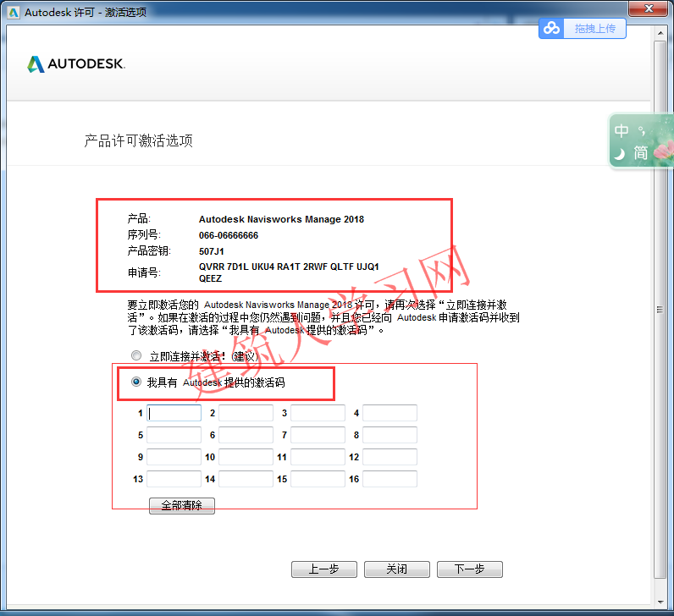Click the serial number 066-06666666
Image resolution: width=674 pixels, height=616 pixels.
pyautogui.click(x=229, y=235)
